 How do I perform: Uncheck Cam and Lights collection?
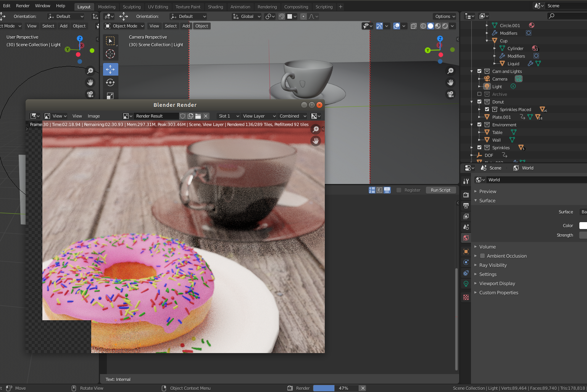pos(479,71)
